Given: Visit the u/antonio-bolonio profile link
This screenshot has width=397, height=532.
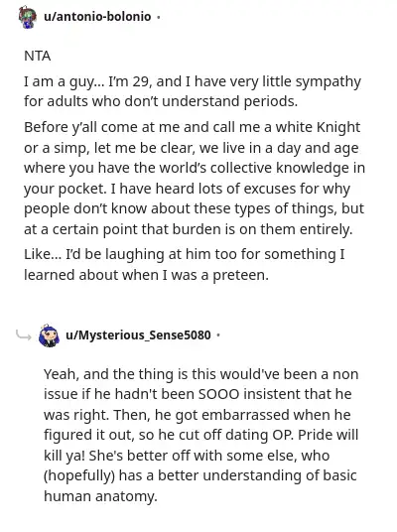Looking at the screenshot, I should click(97, 16).
